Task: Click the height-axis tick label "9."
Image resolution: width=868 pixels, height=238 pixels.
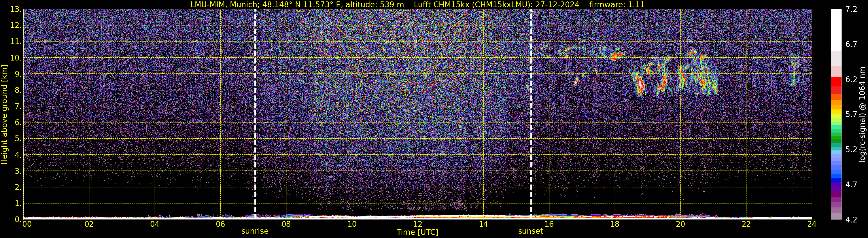Action: 18,74
